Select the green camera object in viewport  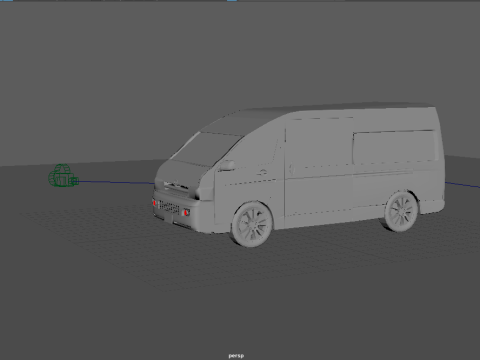click(x=64, y=176)
